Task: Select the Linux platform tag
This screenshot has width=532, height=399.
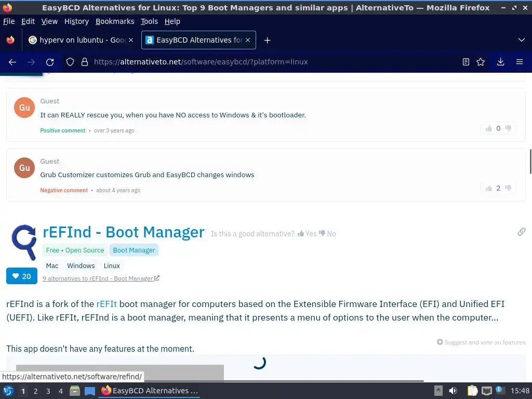Action: click(x=112, y=265)
